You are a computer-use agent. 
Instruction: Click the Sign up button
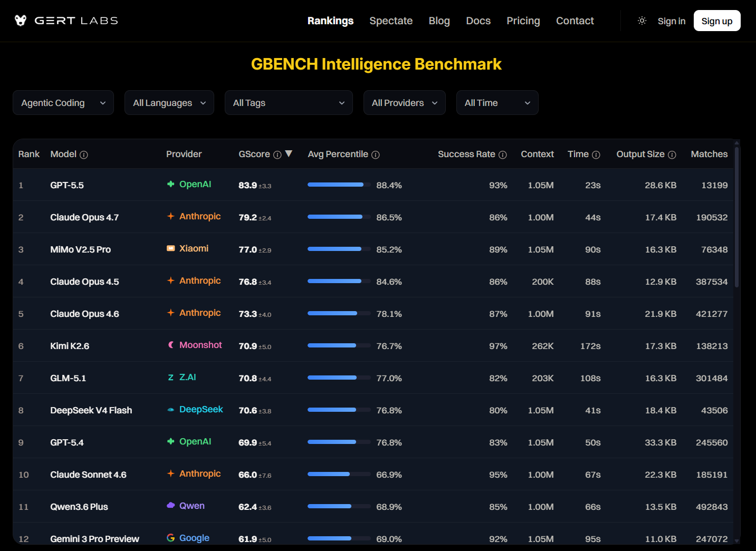[717, 21]
